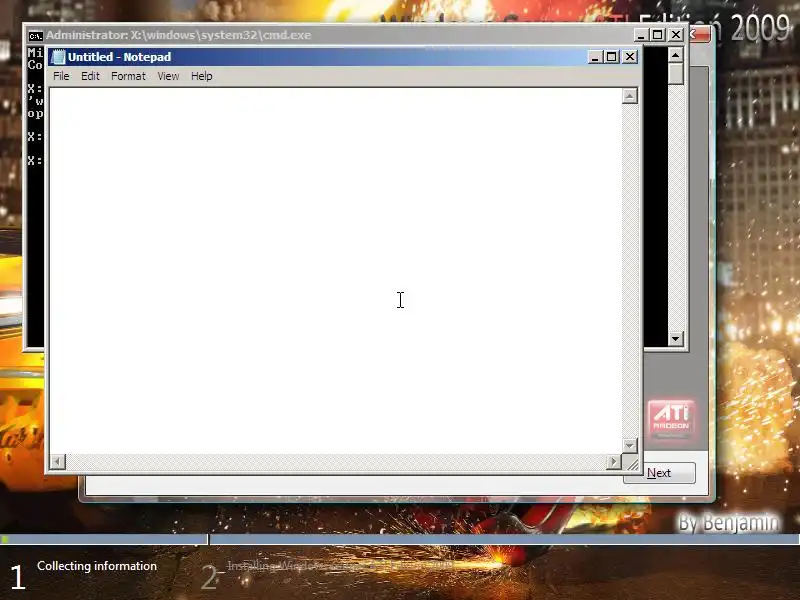This screenshot has width=800, height=600.
Task: Click Notepad vertical scroll down arrow
Action: 630,445
